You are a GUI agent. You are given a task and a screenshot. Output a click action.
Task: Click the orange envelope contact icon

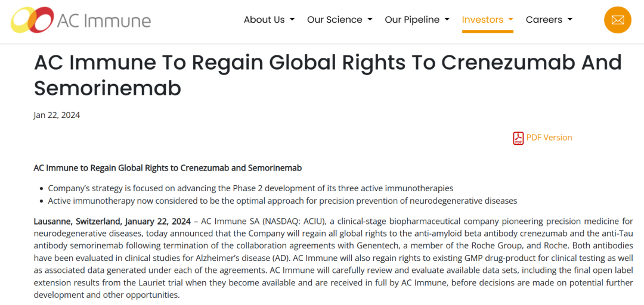click(x=617, y=20)
